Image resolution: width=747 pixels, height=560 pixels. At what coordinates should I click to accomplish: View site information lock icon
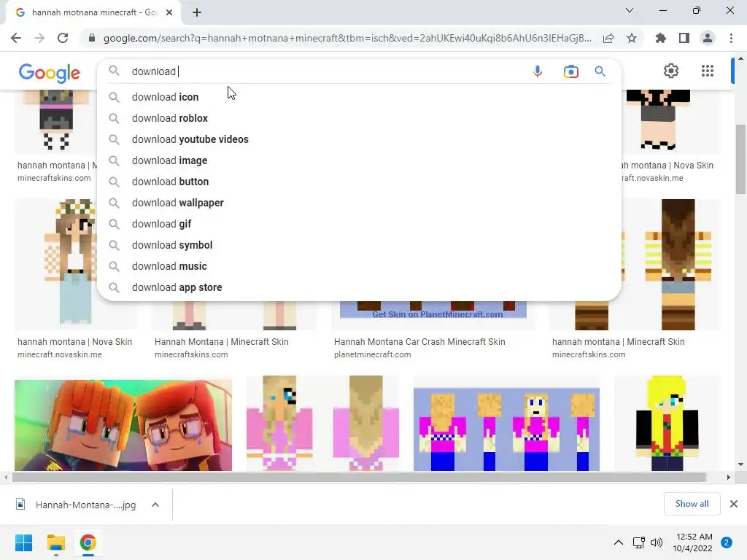tap(92, 38)
